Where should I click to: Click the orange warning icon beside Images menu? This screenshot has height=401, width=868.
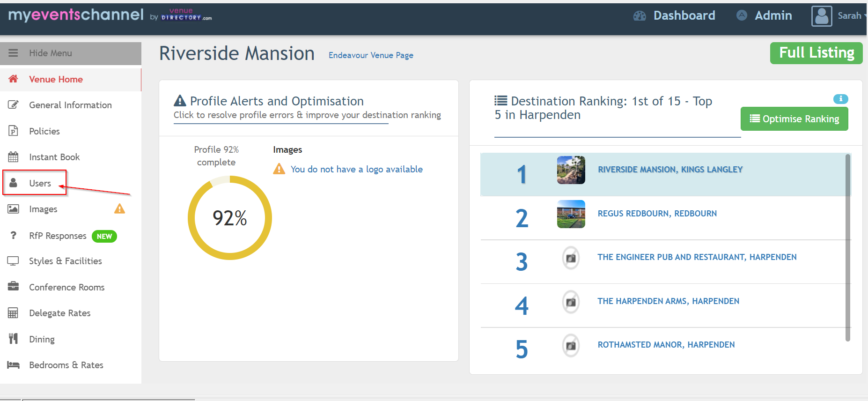tap(119, 208)
